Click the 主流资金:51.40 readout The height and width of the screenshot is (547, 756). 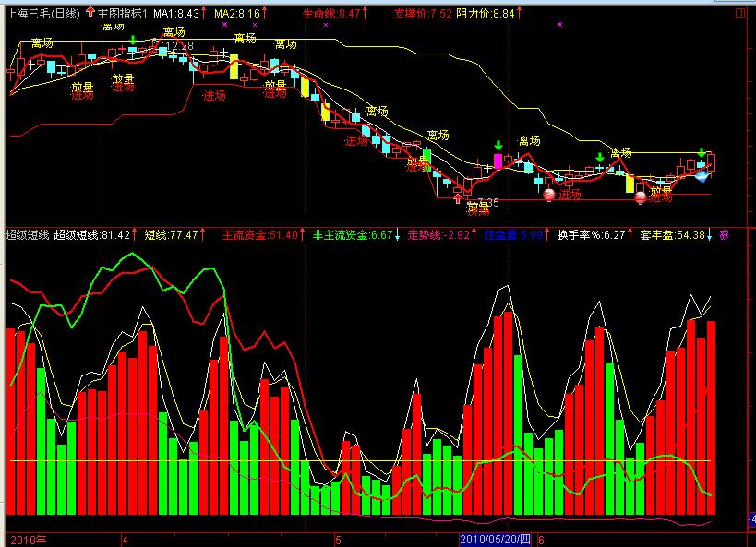pyautogui.click(x=260, y=234)
